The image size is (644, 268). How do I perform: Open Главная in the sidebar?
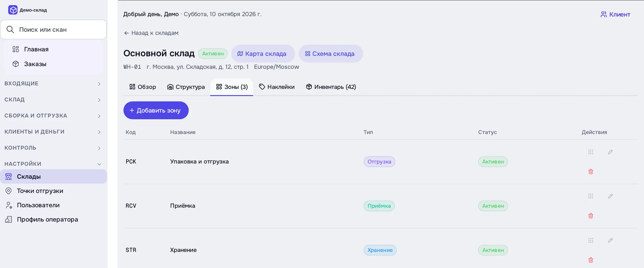coord(53,49)
